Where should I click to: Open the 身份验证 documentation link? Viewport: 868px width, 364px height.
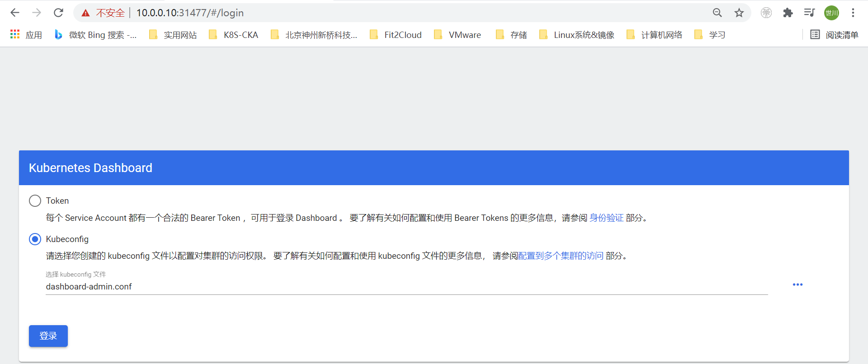click(x=606, y=218)
